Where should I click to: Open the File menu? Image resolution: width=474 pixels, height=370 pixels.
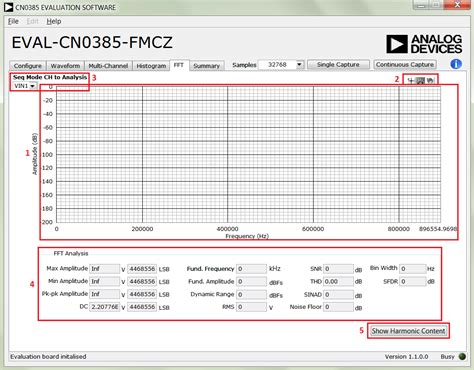pyautogui.click(x=13, y=21)
